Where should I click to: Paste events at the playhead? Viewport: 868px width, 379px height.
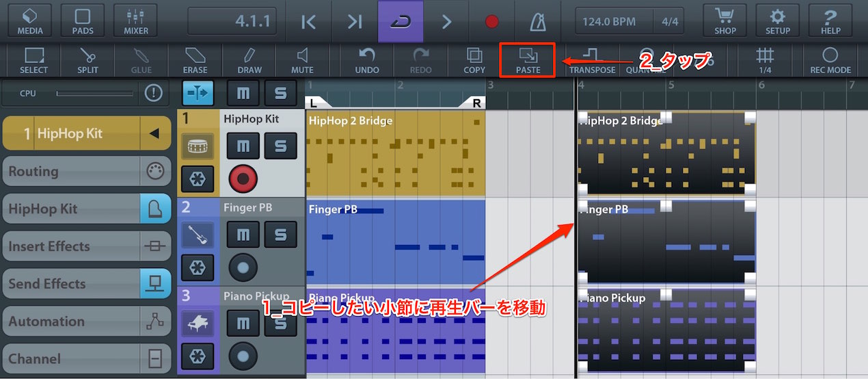(528, 60)
